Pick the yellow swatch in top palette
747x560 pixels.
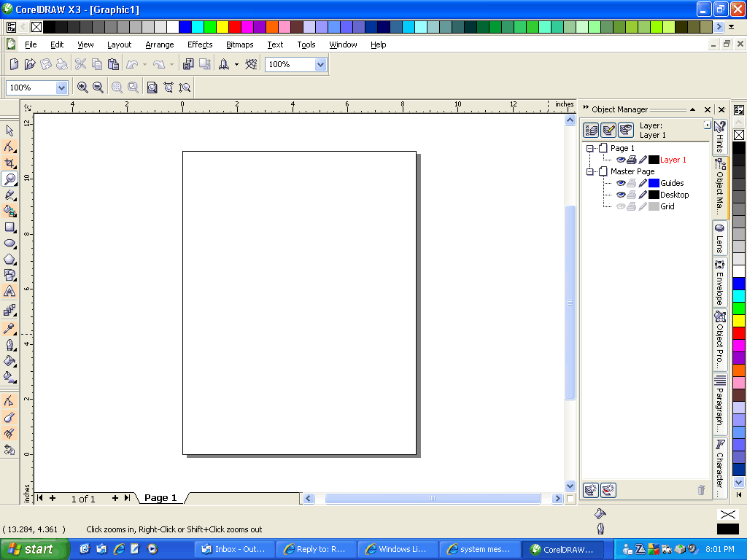pos(222,27)
